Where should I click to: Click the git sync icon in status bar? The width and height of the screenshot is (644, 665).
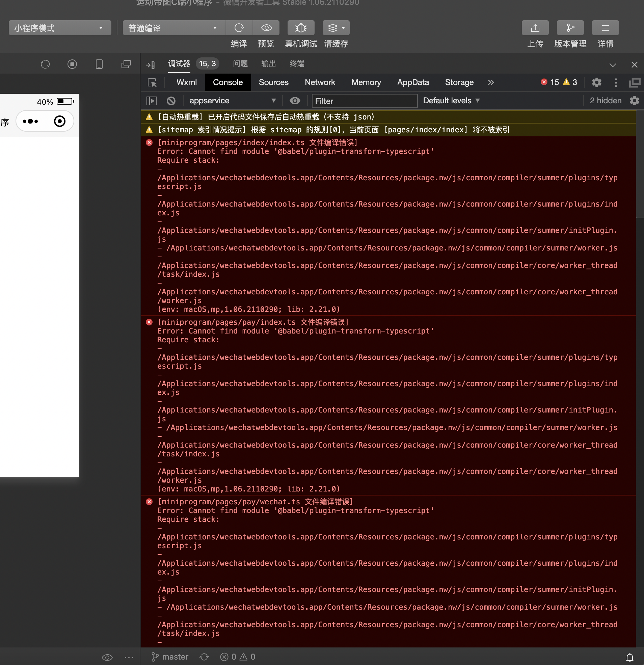coord(204,657)
